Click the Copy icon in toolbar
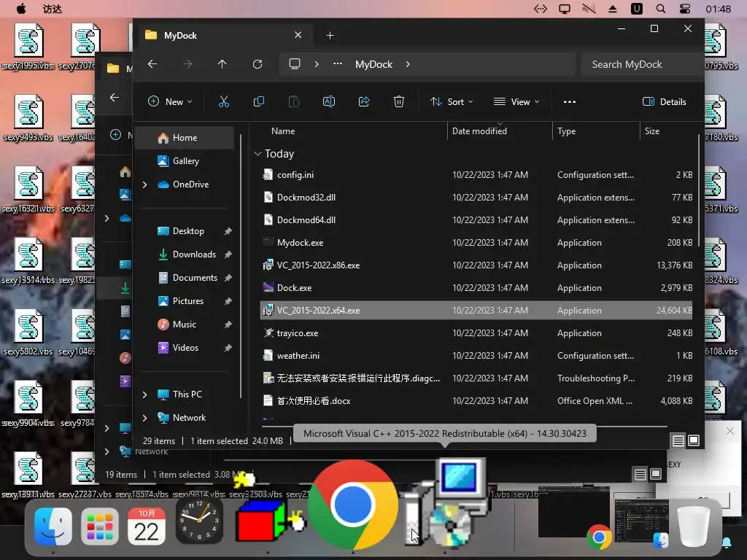Image resolution: width=747 pixels, height=560 pixels. [259, 101]
